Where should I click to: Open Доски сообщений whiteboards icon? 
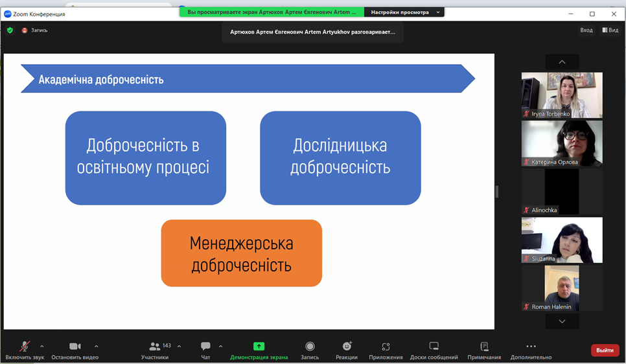point(434,347)
